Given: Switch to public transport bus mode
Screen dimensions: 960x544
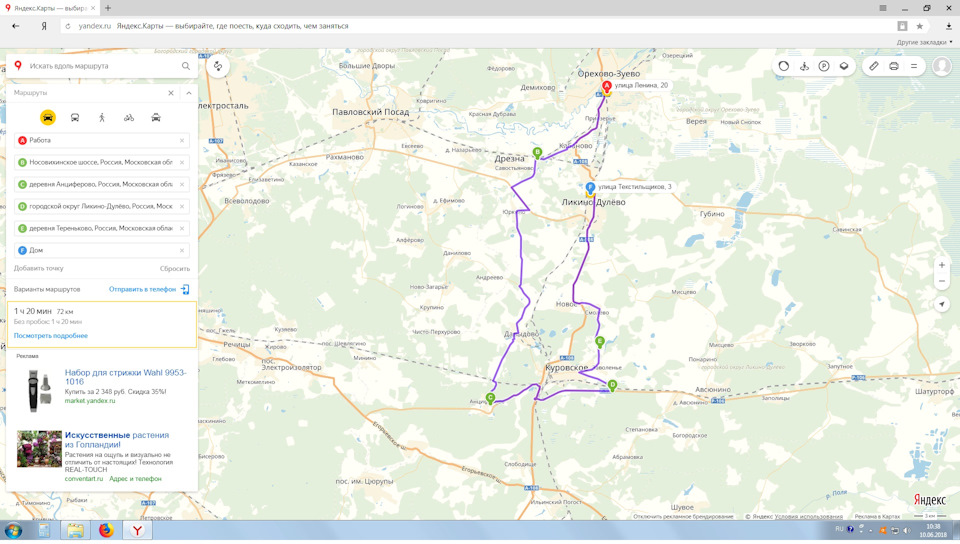Looking at the screenshot, I should tap(75, 117).
